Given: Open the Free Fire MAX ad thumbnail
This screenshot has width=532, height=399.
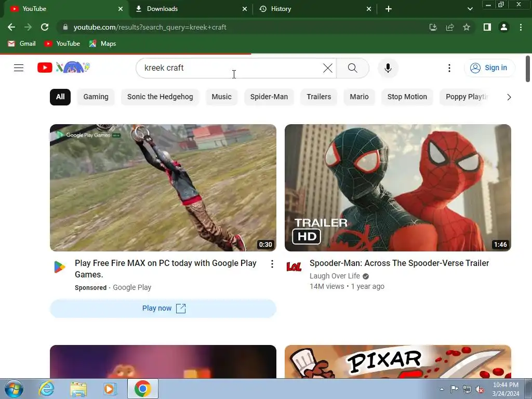Looking at the screenshot, I should [163, 188].
